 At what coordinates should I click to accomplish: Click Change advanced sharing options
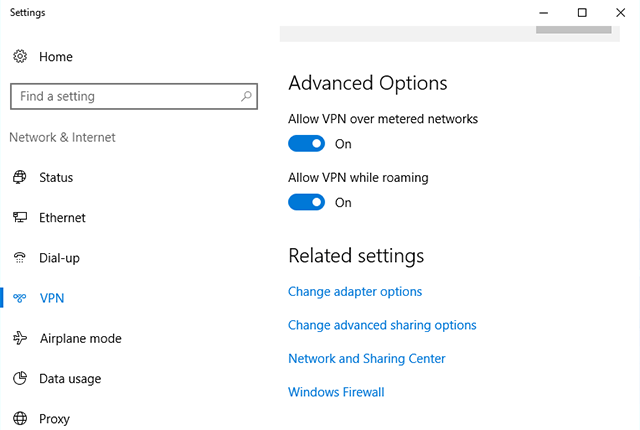click(382, 325)
